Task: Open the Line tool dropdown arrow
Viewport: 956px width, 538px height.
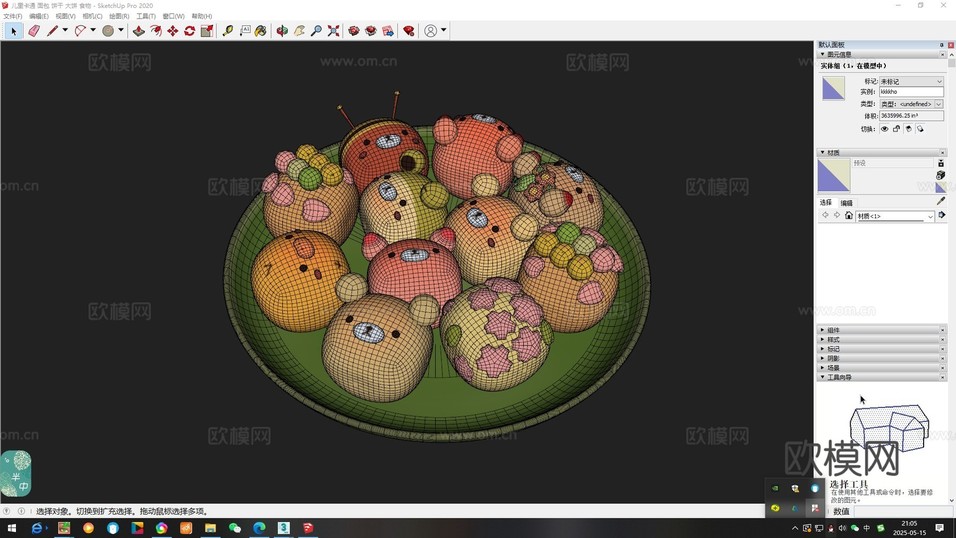Action: tap(65, 30)
